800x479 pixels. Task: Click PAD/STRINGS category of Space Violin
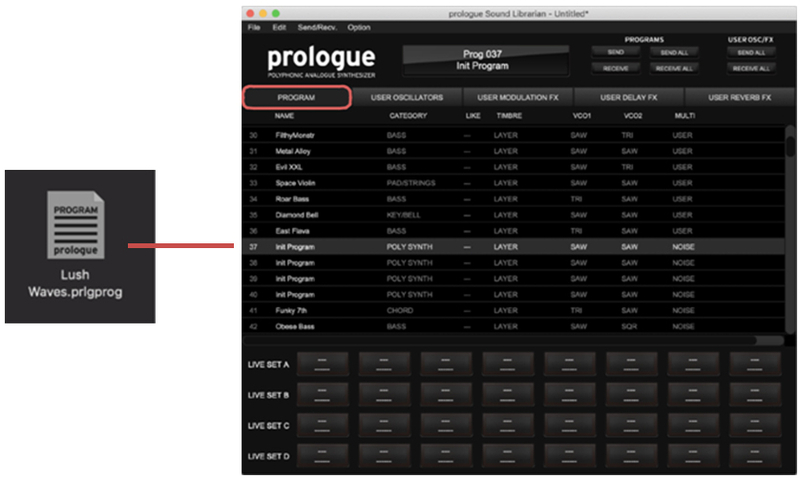411,183
